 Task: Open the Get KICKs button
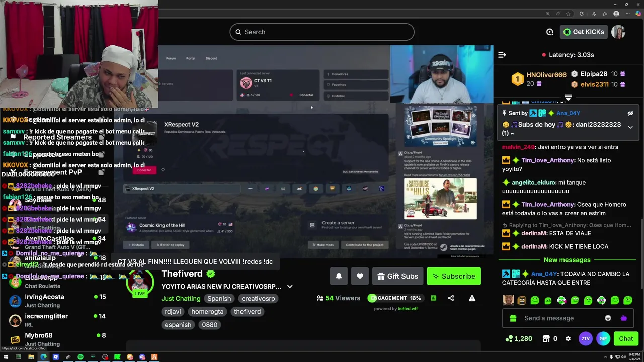pos(584,32)
